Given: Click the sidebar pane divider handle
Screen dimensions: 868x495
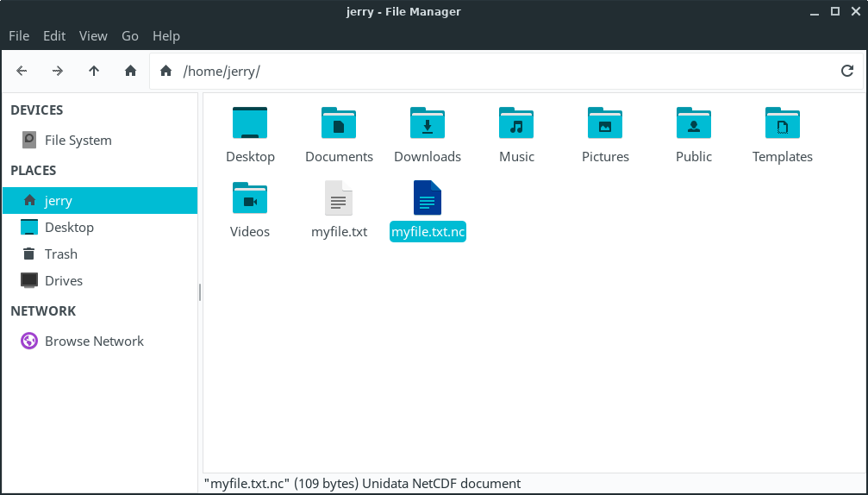Looking at the screenshot, I should click(x=200, y=292).
